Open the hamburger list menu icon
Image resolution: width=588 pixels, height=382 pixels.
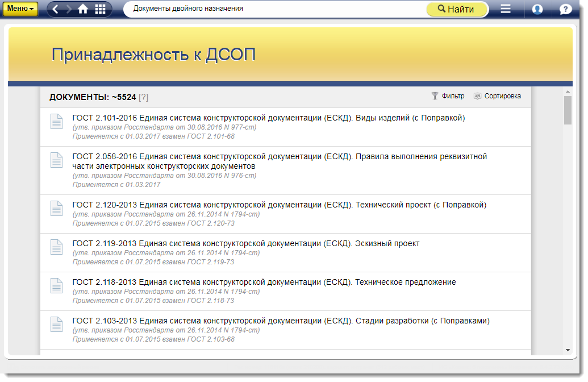[506, 9]
